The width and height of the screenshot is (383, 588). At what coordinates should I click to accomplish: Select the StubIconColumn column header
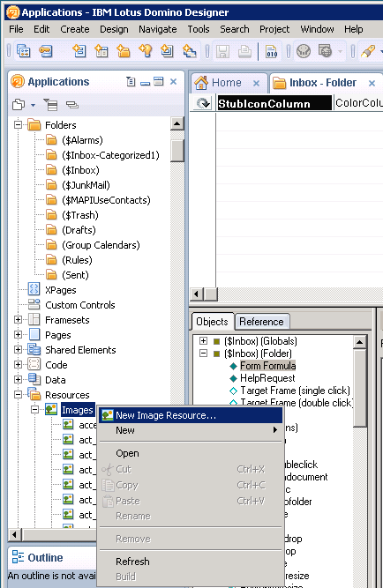274,103
